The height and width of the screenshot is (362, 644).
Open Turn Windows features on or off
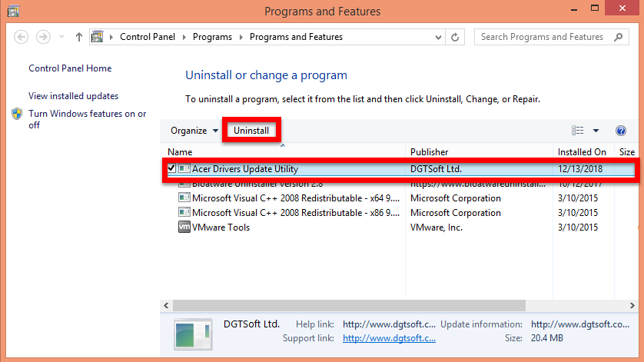tap(87, 119)
